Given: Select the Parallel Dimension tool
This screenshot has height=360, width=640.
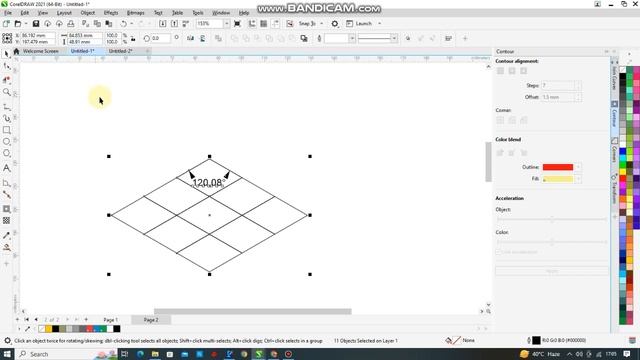Looking at the screenshot, I should click(7, 183).
